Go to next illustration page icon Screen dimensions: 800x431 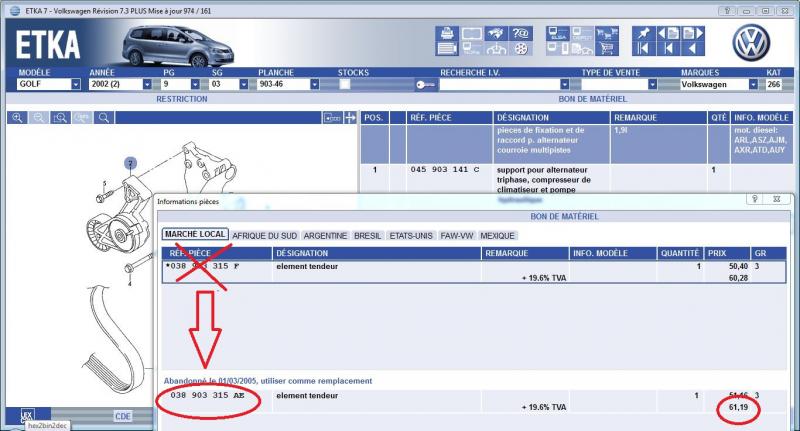click(693, 34)
